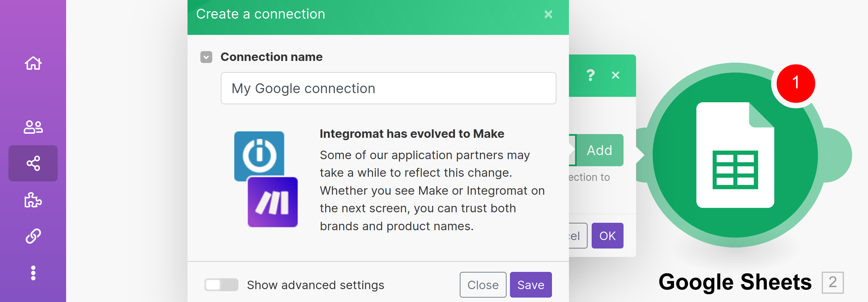
Task: Close the Create a connection dialog
Action: tap(548, 14)
